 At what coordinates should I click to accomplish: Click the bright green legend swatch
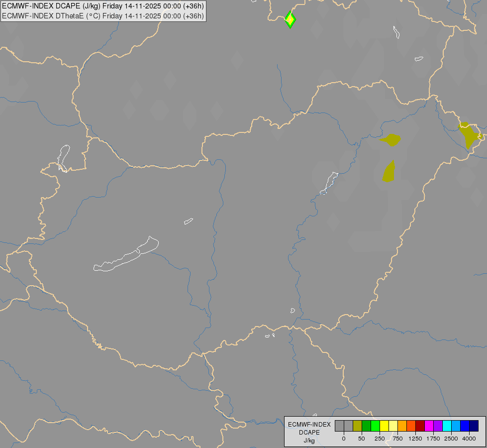point(376,426)
